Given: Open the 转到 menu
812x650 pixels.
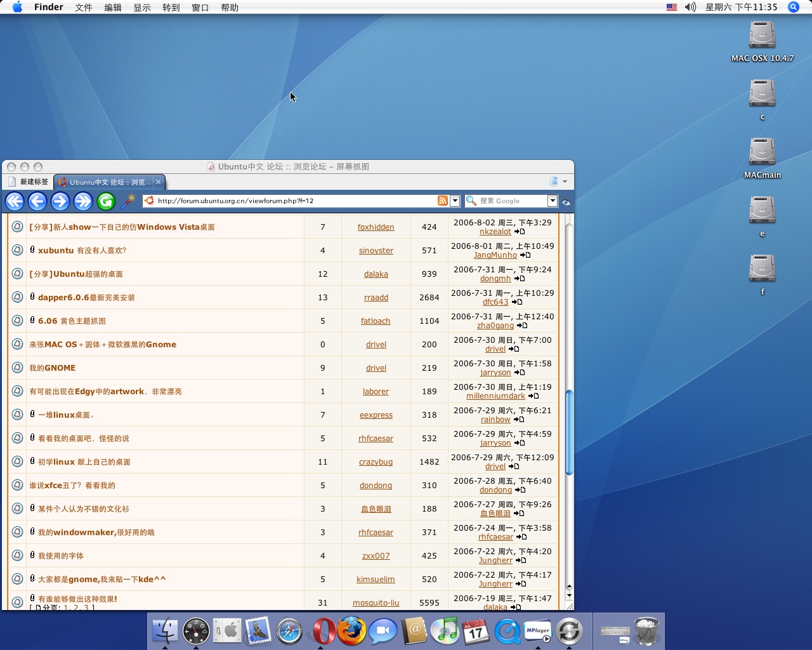Looking at the screenshot, I should tap(171, 8).
